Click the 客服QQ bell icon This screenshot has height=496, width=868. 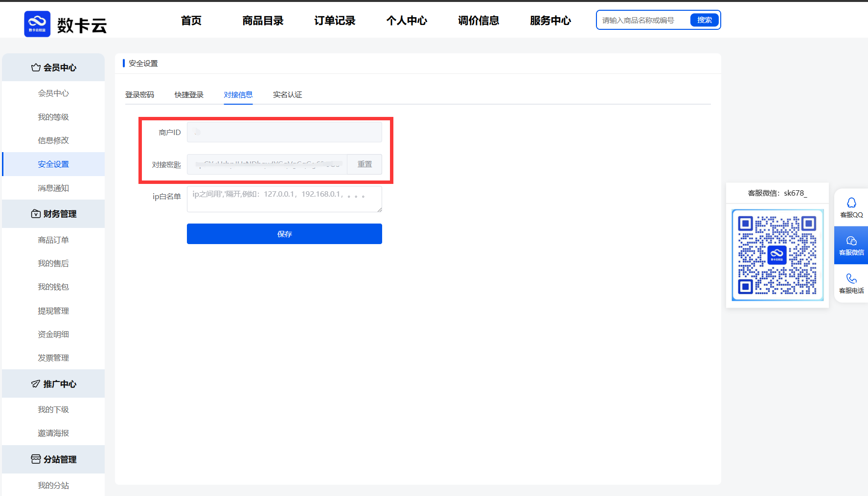coord(851,203)
